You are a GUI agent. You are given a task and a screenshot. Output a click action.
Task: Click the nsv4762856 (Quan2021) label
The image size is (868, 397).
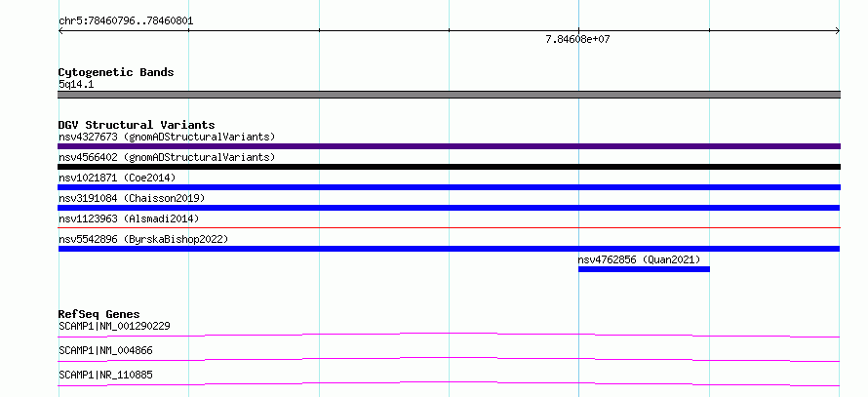(639, 259)
